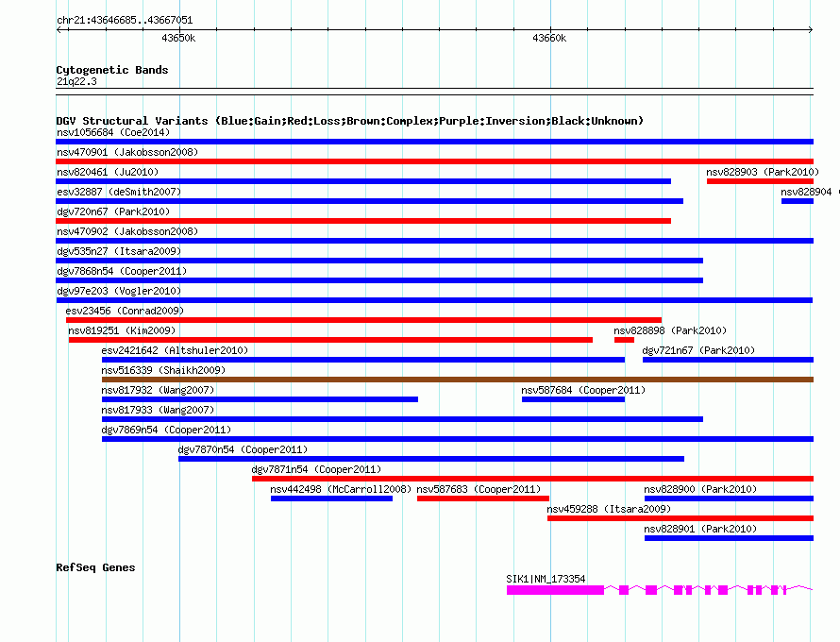Click the right arrow on the ruler
The height and width of the screenshot is (642, 840).
pos(811,29)
